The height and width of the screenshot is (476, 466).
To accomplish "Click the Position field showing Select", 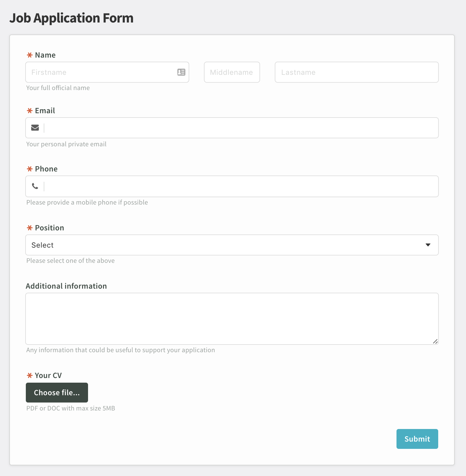I will (232, 245).
